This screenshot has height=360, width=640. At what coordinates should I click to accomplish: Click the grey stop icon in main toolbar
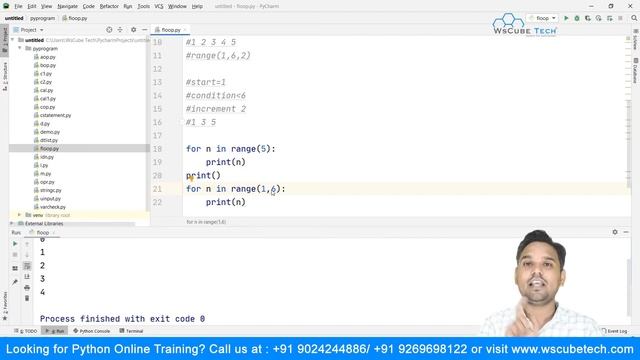(620, 18)
